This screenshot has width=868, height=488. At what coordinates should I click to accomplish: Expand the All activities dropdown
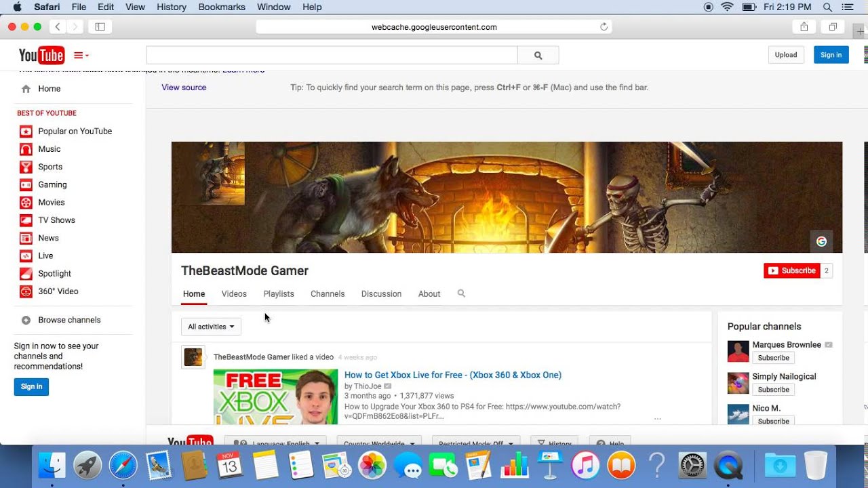[211, 327]
